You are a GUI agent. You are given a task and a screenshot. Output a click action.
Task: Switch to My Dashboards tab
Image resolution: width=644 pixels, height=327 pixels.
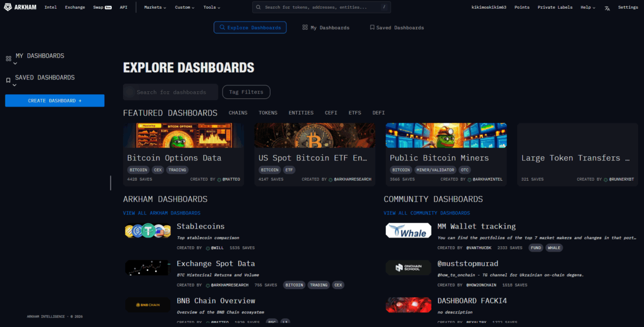[326, 27]
